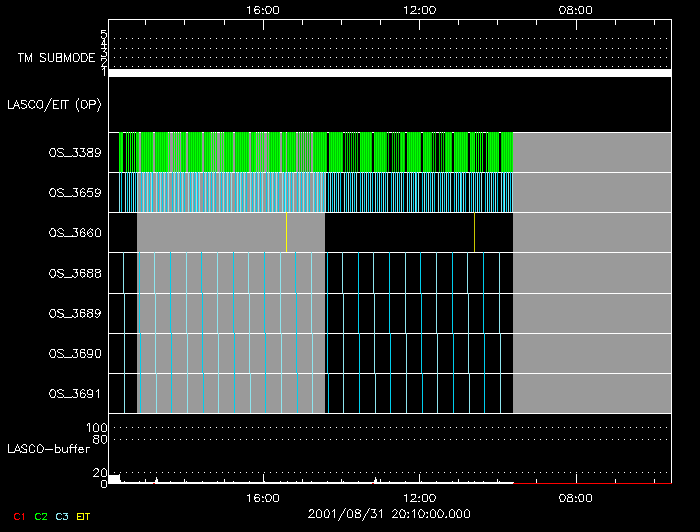Click the red C1 legend entry
The image size is (700, 532).
17,516
